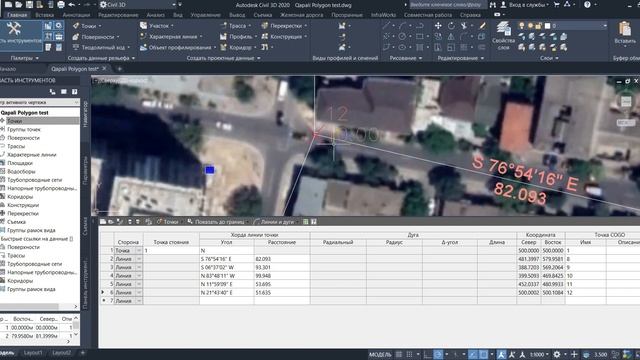The height and width of the screenshot is (360, 640).
Task: Switch to the Съемка ribbon tab
Action: tap(262, 15)
